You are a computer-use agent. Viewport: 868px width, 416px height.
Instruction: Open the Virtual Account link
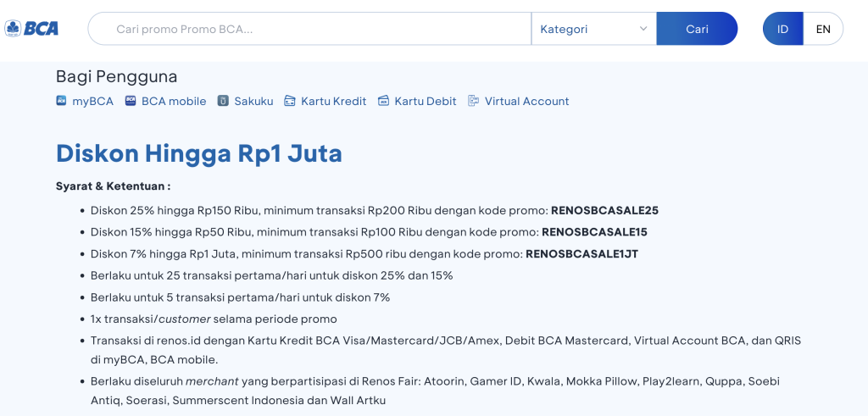pyautogui.click(x=526, y=101)
